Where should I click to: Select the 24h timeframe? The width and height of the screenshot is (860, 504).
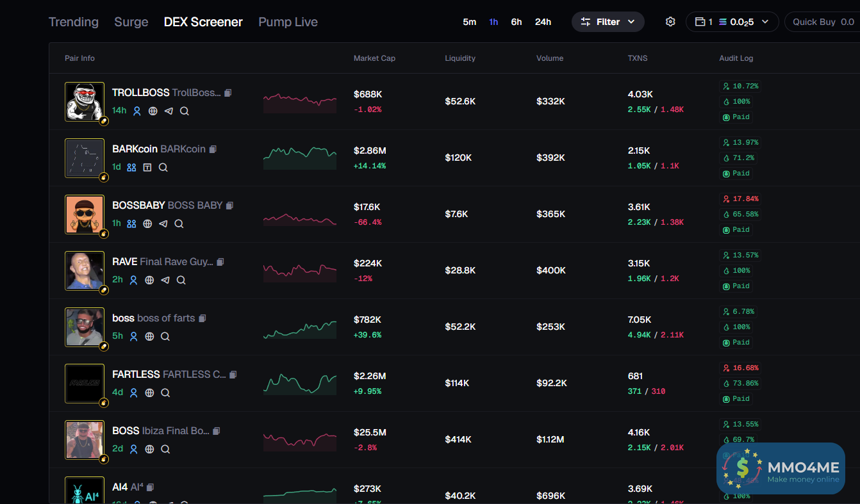tap(543, 22)
